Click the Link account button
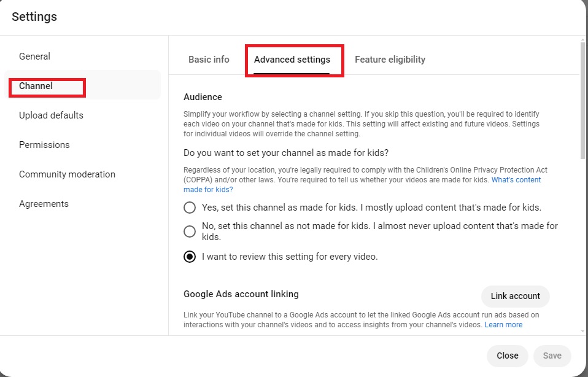 (x=515, y=296)
